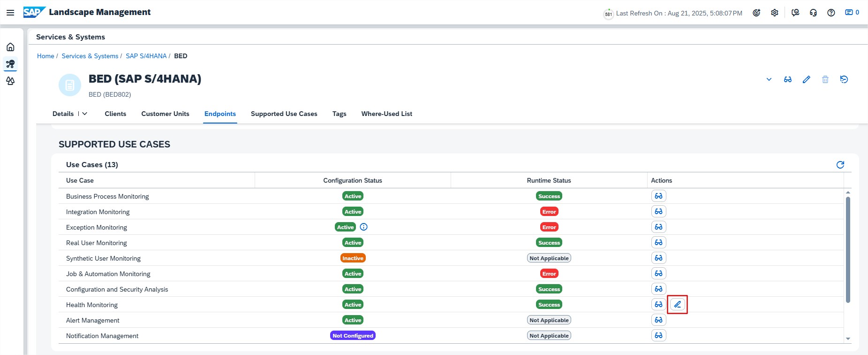Open the settings gear in header
The image size is (868, 355).
pyautogui.click(x=774, y=13)
